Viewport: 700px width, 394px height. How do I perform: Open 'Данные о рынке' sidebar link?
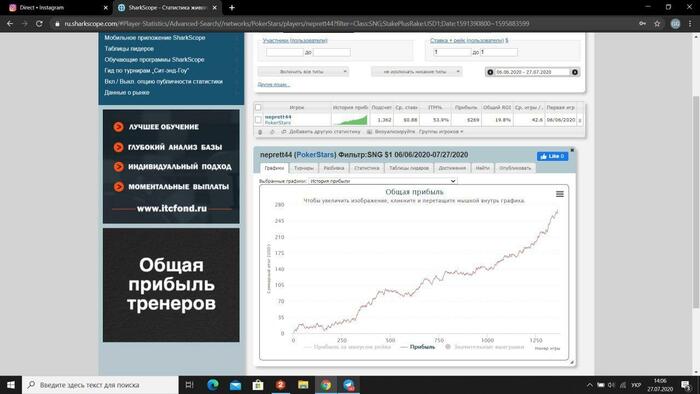[x=127, y=92]
